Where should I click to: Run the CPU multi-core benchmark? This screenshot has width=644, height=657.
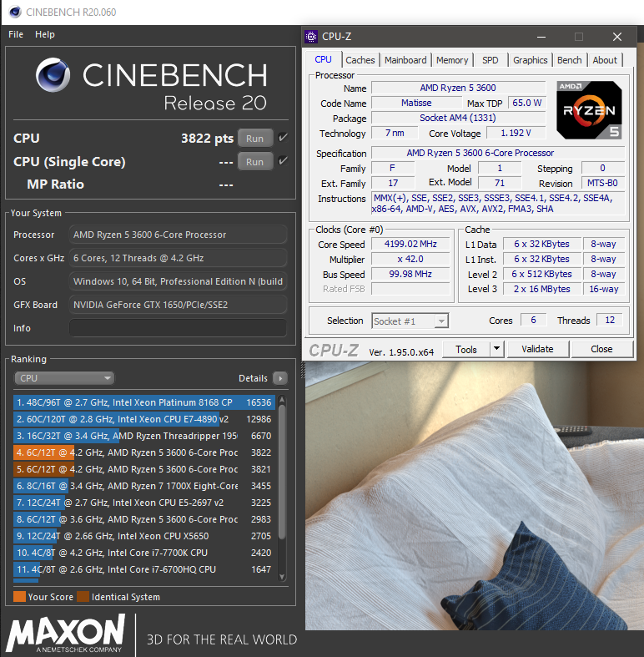(255, 139)
